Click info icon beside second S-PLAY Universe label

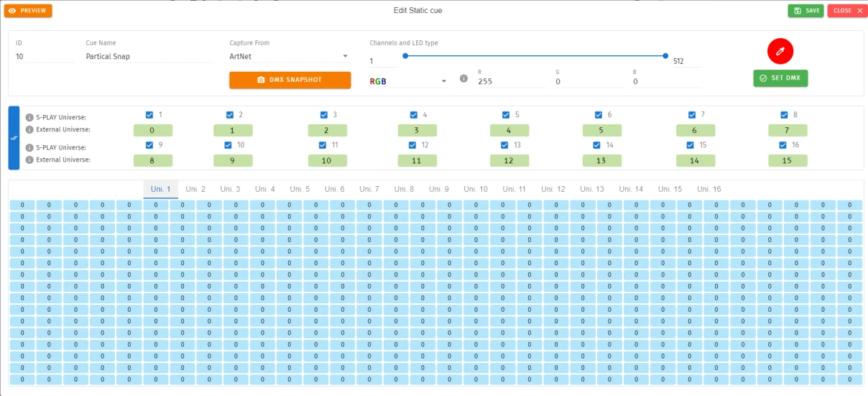(x=29, y=147)
